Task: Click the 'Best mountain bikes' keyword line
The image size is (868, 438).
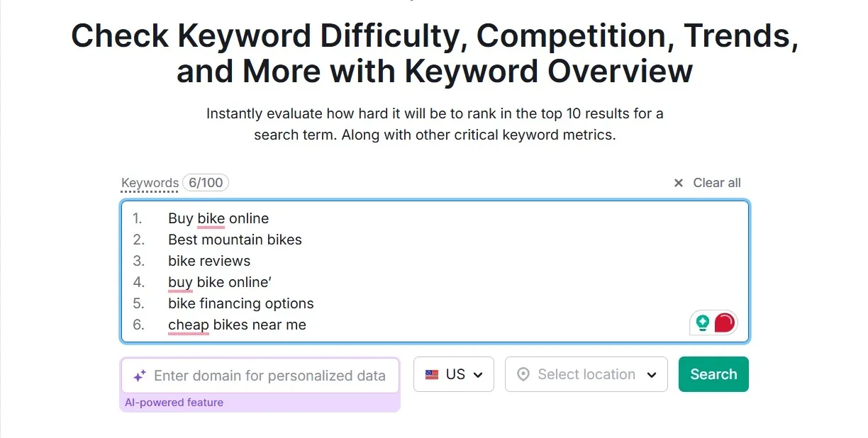Action: click(235, 240)
